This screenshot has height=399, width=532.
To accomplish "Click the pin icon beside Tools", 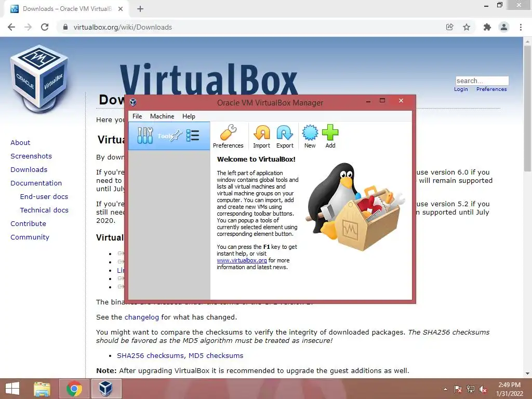I will point(176,136).
